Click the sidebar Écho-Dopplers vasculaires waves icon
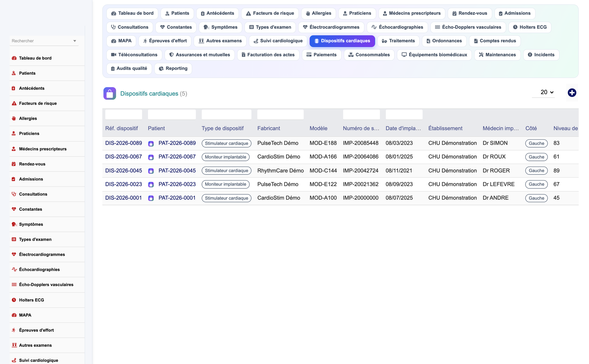Image resolution: width=589 pixels, height=364 pixels. coord(14,284)
